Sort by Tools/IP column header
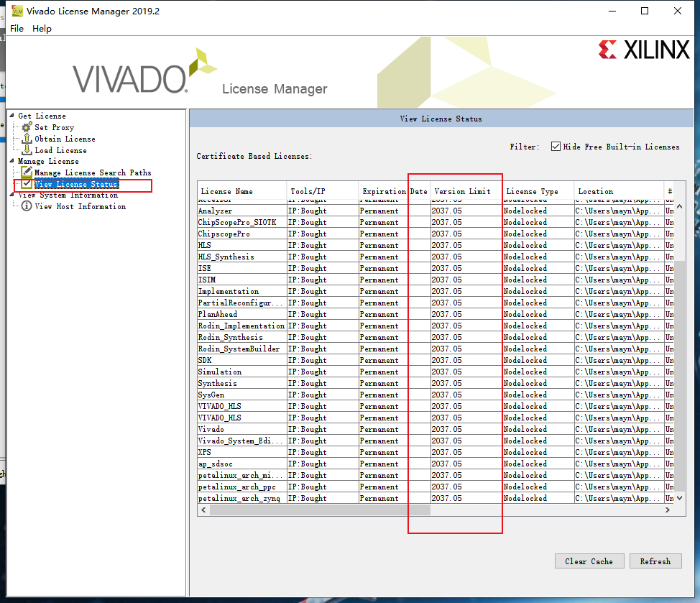This screenshot has width=700, height=603. pyautogui.click(x=322, y=191)
